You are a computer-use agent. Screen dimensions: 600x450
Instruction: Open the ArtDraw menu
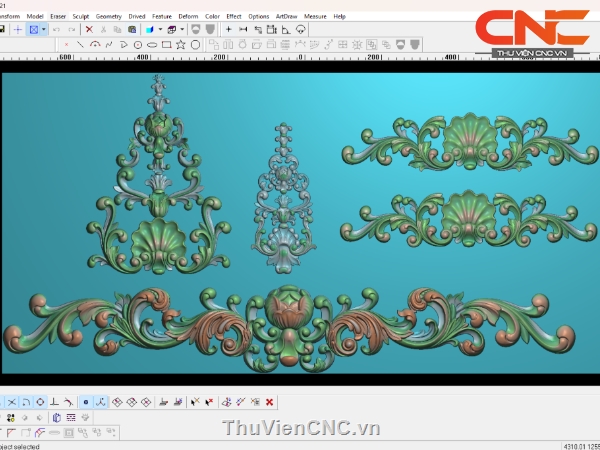click(286, 16)
